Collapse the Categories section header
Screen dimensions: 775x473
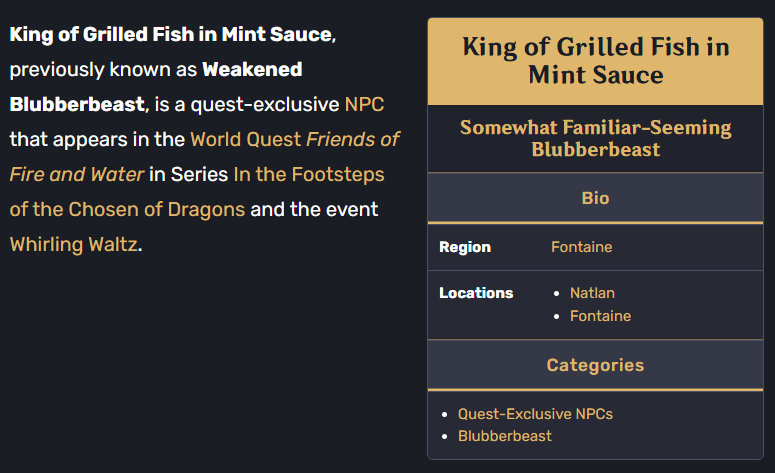pyautogui.click(x=595, y=365)
